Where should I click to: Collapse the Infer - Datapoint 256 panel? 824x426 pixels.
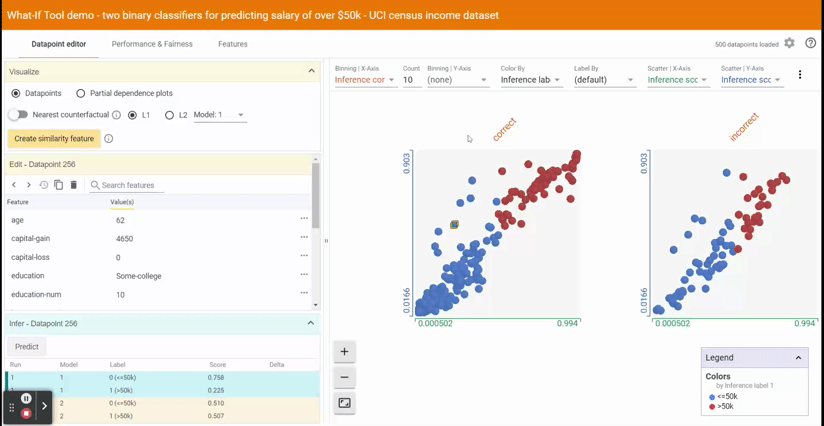(311, 323)
